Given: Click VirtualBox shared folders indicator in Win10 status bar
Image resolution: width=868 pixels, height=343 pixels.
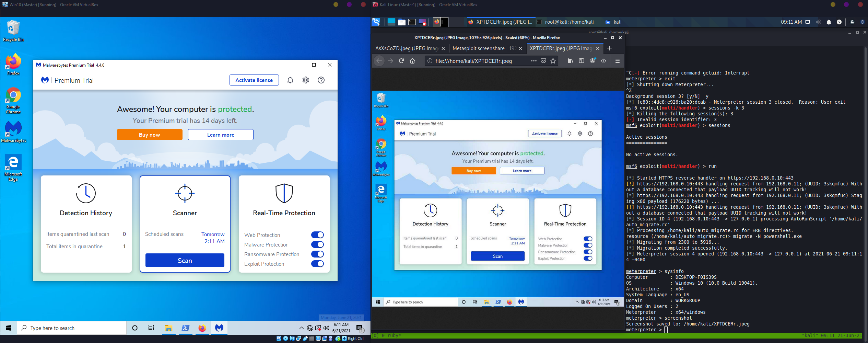Looking at the screenshot, I should pos(312,339).
